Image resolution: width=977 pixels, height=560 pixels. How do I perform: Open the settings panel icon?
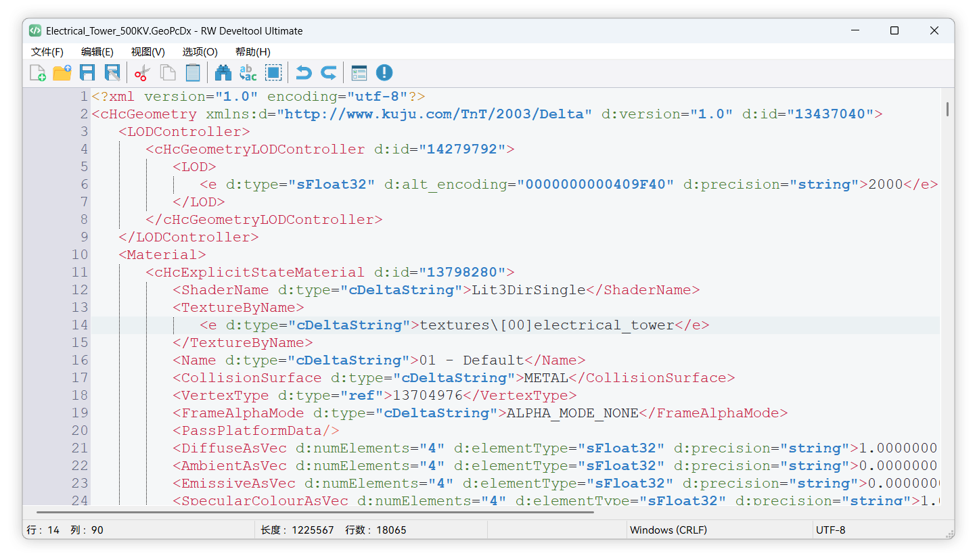pos(359,72)
